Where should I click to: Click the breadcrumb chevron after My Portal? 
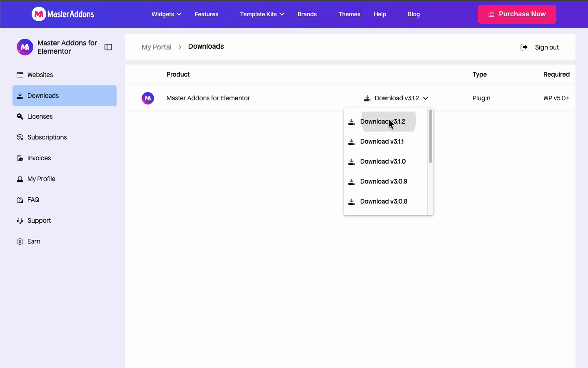180,47
